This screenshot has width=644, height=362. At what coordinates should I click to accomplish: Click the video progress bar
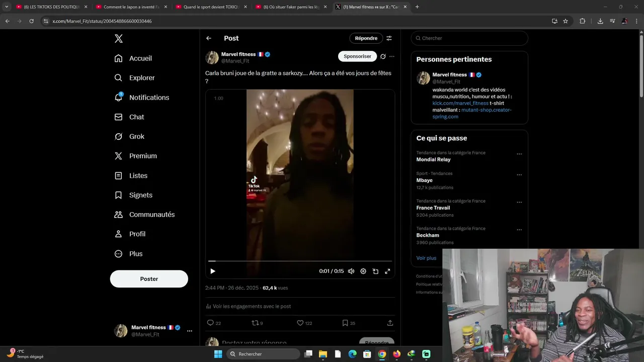coord(300,261)
